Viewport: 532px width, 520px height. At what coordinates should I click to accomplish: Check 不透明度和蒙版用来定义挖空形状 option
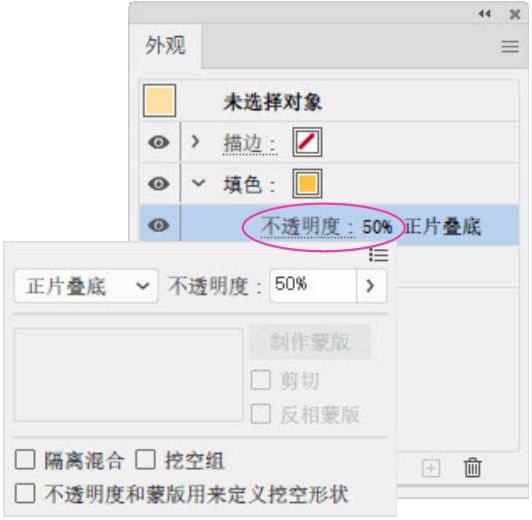pos(25,494)
